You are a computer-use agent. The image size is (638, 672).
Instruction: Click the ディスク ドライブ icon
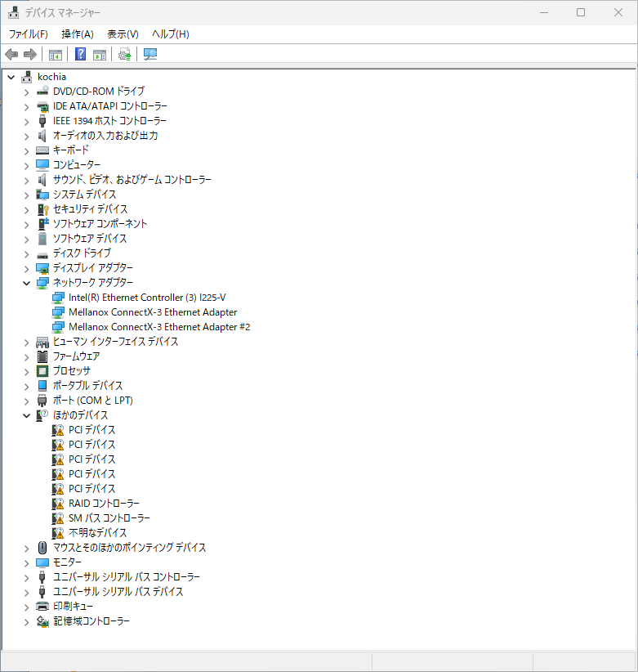[x=42, y=254]
